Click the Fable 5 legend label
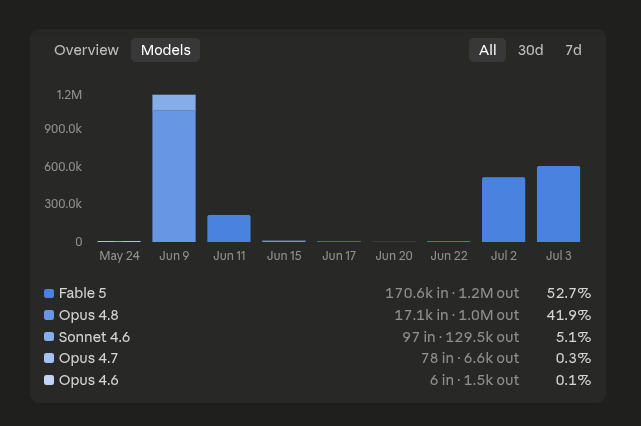This screenshot has width=641, height=426. click(x=83, y=294)
